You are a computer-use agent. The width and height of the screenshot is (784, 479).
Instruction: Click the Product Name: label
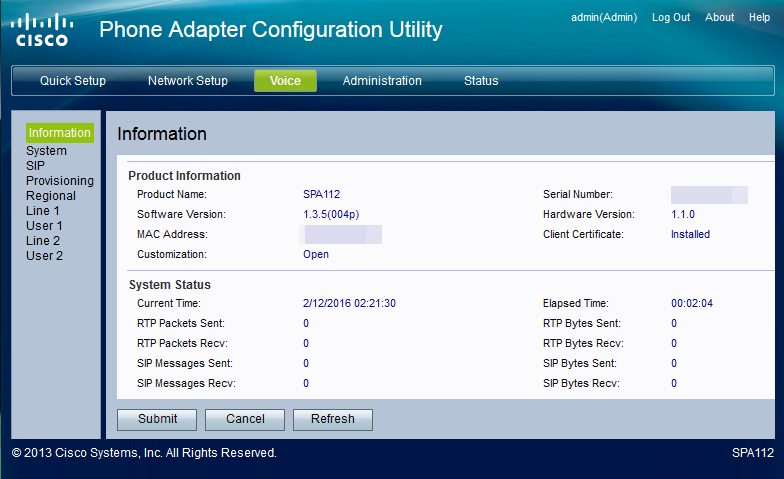coord(172,194)
